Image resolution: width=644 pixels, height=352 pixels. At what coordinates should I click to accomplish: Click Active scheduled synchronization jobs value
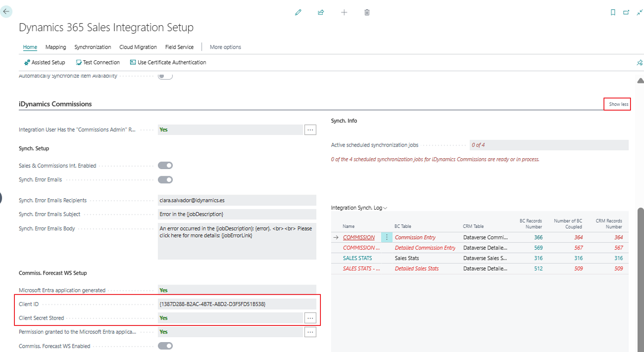tap(549, 145)
